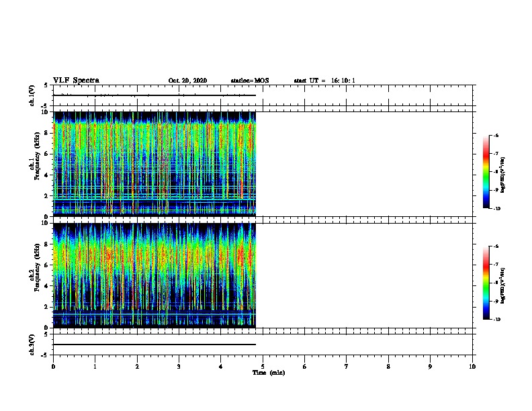Click the "-6" tick on ch.1 colorbar

pos(496,136)
